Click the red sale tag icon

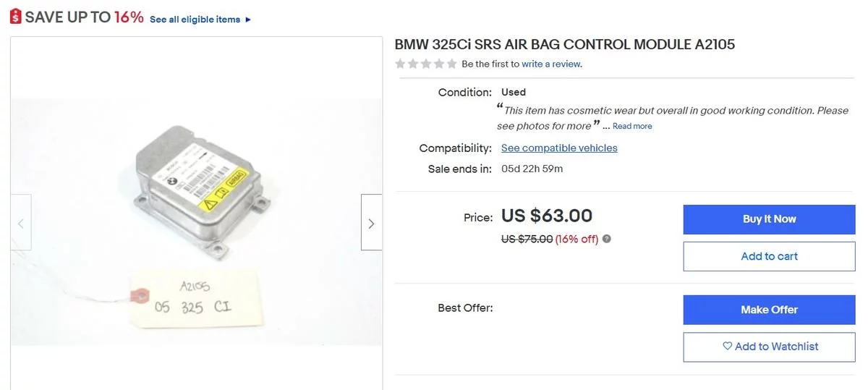tap(15, 17)
